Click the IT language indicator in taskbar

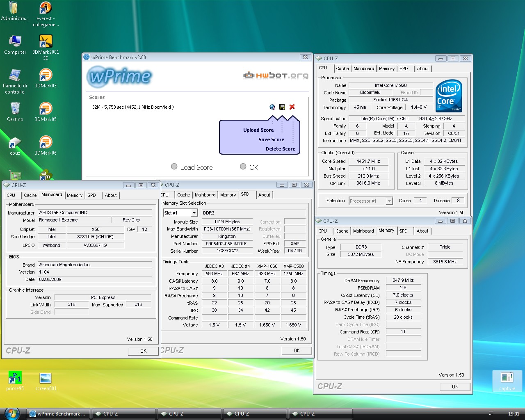pos(491,413)
